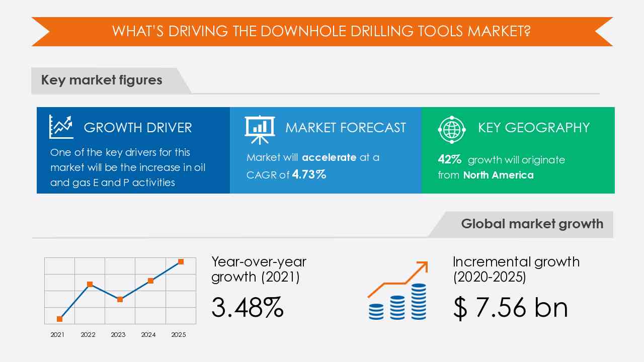Click the MARKET FORECAST heading
The image size is (644, 362).
pos(345,128)
